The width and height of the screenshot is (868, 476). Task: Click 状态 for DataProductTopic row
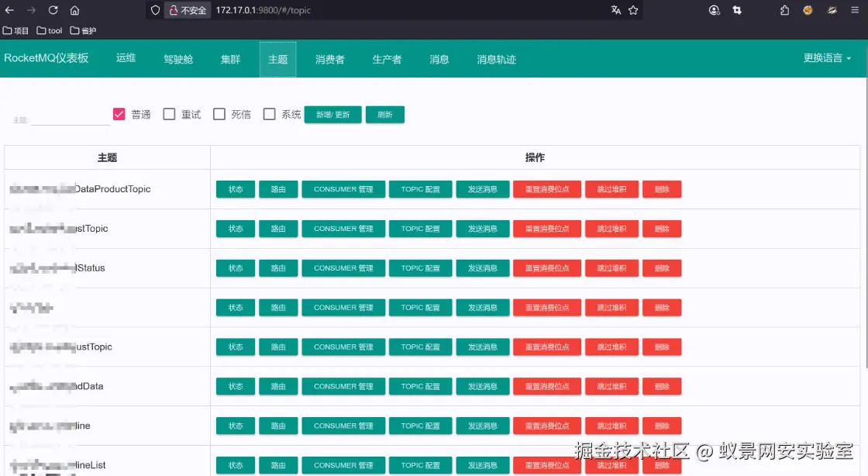tap(236, 189)
